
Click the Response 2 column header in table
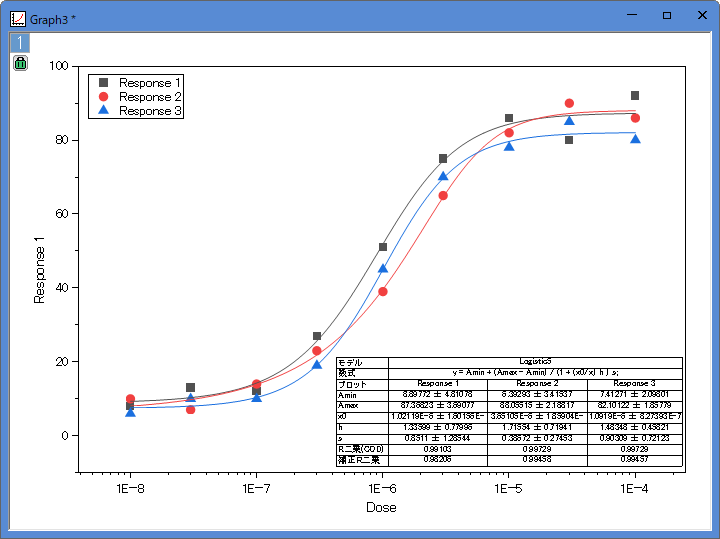[x=537, y=383]
